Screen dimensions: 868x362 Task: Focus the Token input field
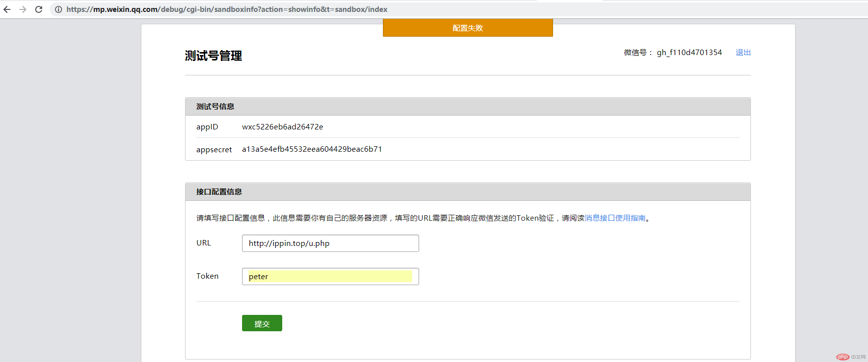tap(330, 277)
